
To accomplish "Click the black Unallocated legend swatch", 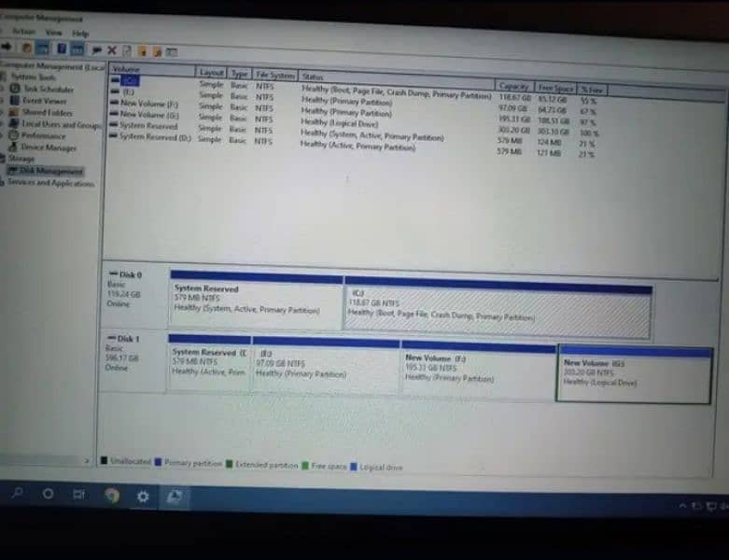I will click(105, 460).
